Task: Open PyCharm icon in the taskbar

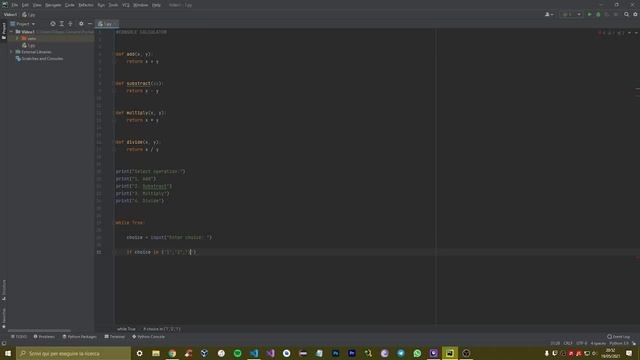Action: [450, 353]
